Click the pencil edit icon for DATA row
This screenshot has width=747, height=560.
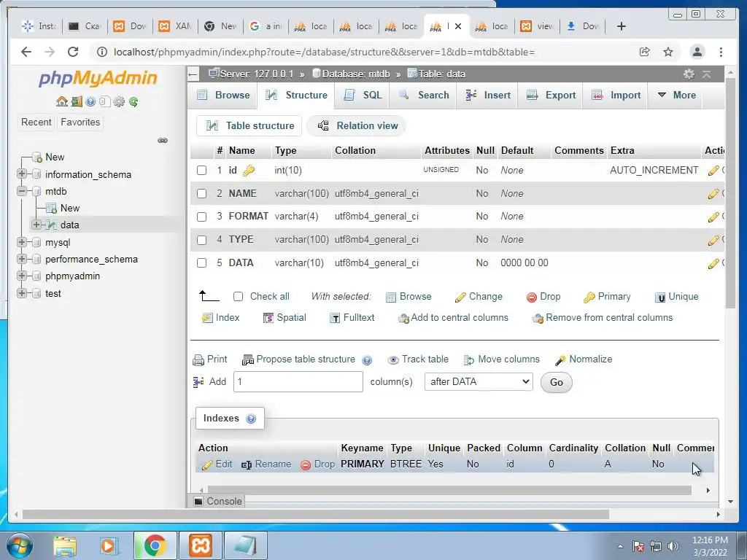click(x=713, y=263)
